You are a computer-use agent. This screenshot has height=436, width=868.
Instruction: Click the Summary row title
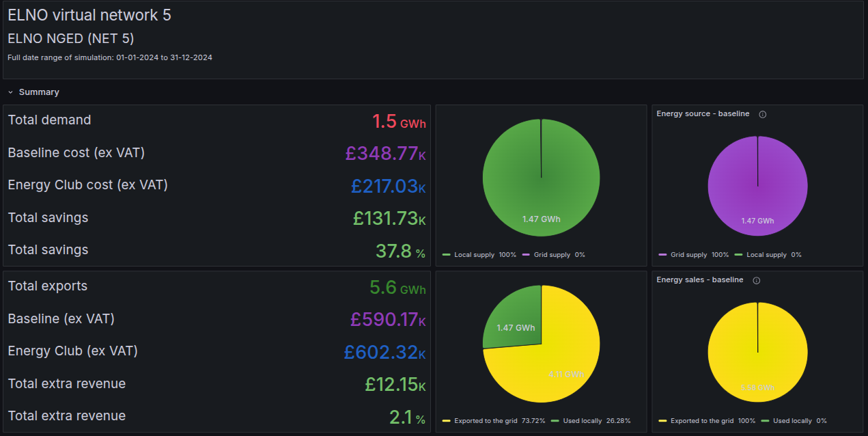click(x=39, y=92)
